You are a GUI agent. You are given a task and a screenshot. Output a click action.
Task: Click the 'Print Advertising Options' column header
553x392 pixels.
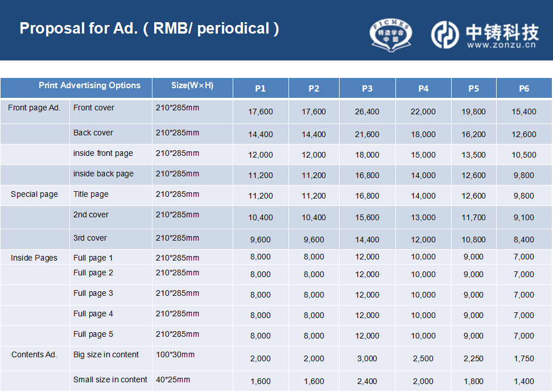(89, 85)
